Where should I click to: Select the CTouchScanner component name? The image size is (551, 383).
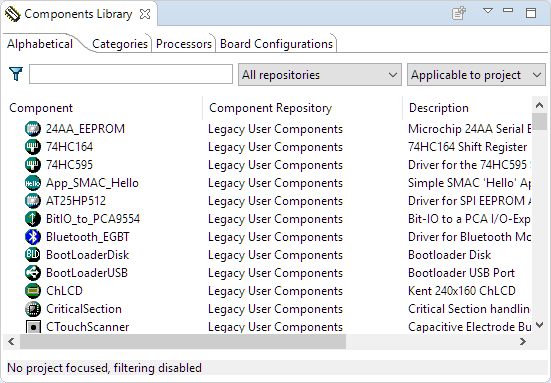[88, 327]
